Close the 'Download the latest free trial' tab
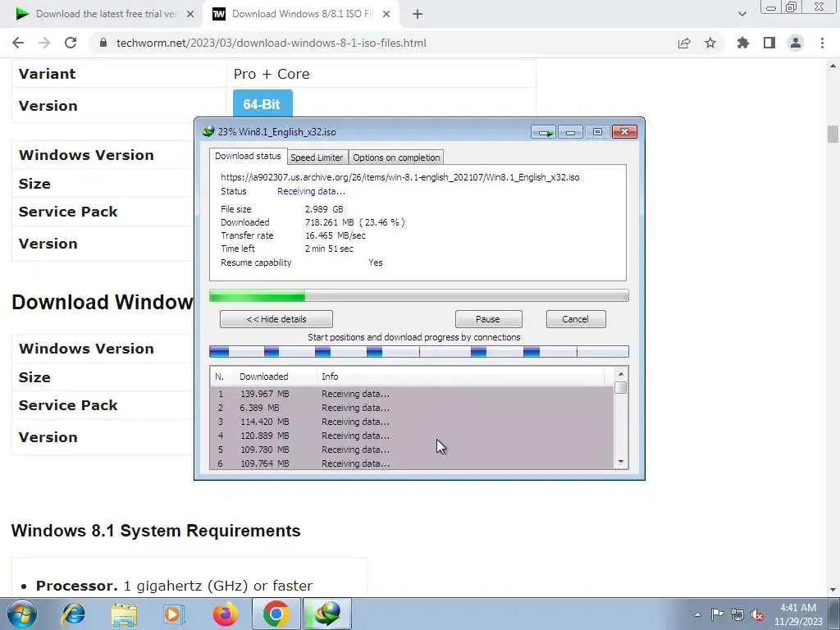 (190, 14)
